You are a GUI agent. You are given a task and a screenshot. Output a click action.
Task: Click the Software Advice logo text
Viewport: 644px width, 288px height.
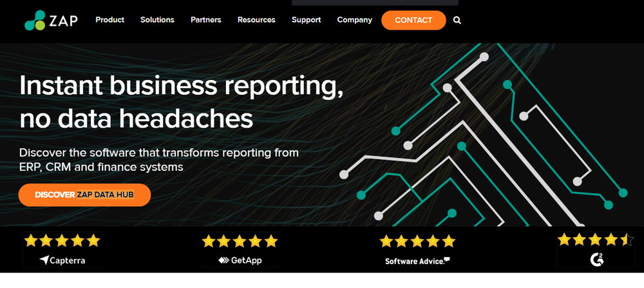417,261
